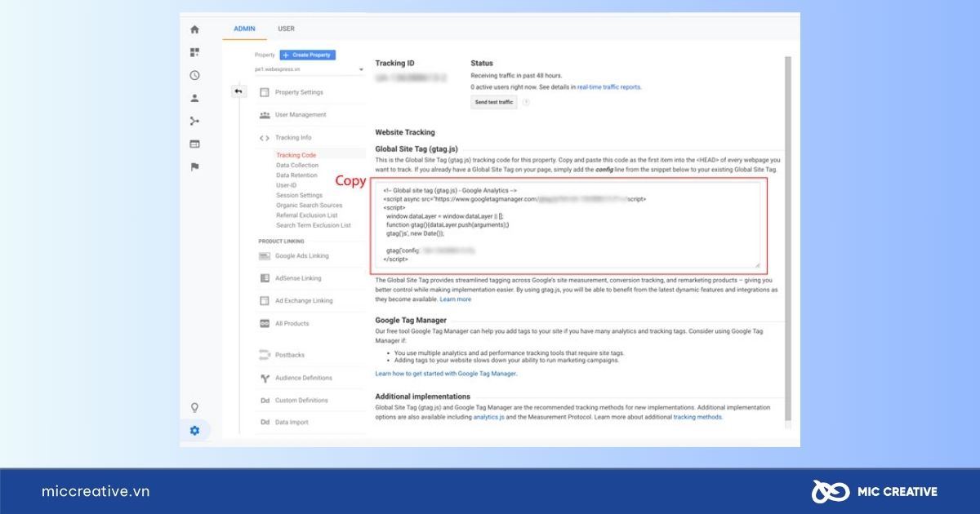
Task: Open the real-time traffic reports link
Action: (x=608, y=86)
